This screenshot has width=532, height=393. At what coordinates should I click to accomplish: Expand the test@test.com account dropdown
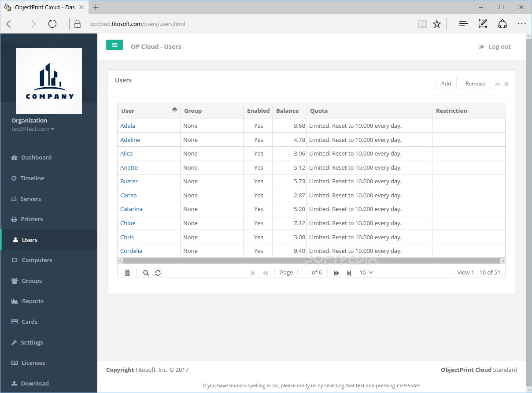[x=33, y=129]
